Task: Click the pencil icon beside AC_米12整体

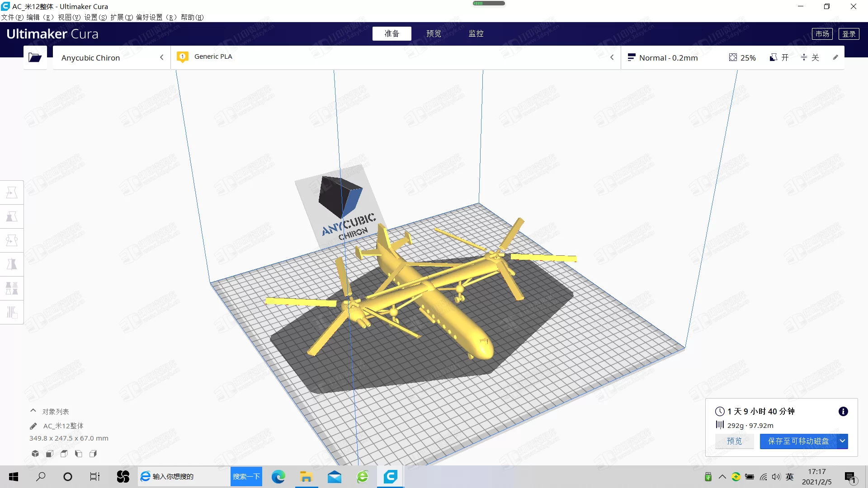Action: coord(33,426)
